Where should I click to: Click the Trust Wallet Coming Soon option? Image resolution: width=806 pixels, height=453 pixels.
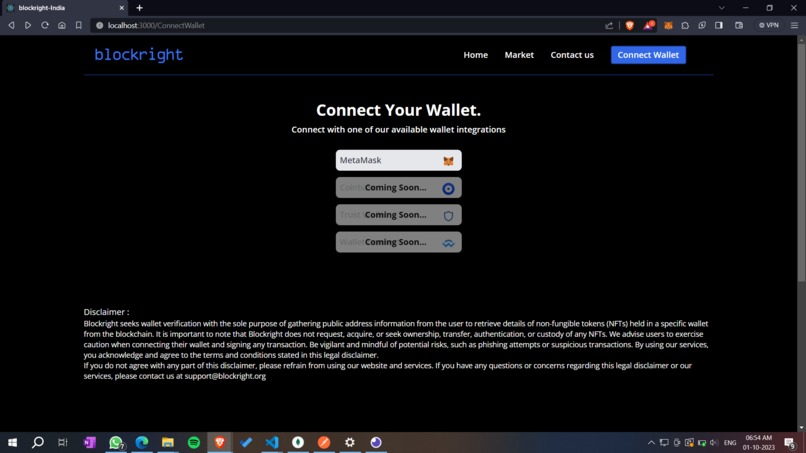point(398,215)
